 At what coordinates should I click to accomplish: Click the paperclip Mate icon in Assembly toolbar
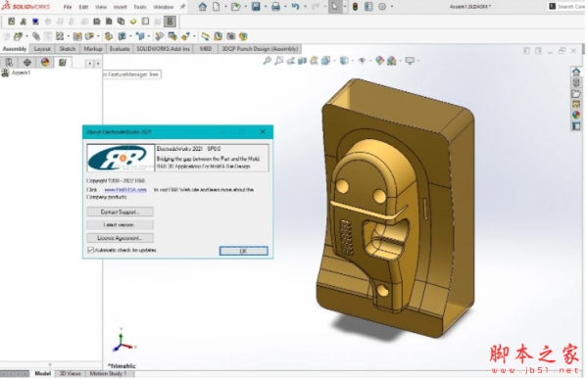click(x=36, y=36)
